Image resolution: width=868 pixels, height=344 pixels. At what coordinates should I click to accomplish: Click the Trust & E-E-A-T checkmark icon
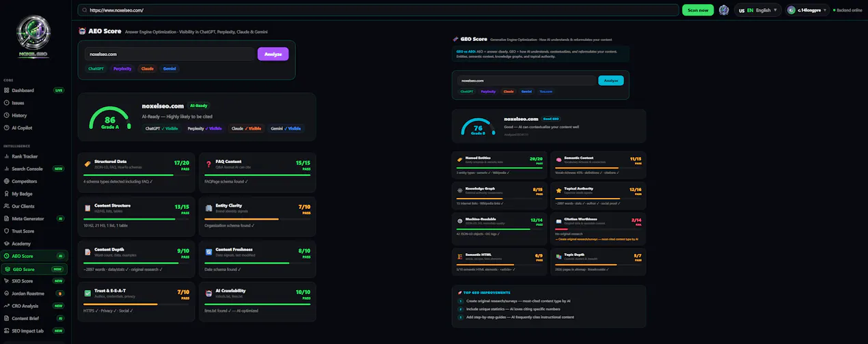pyautogui.click(x=87, y=293)
